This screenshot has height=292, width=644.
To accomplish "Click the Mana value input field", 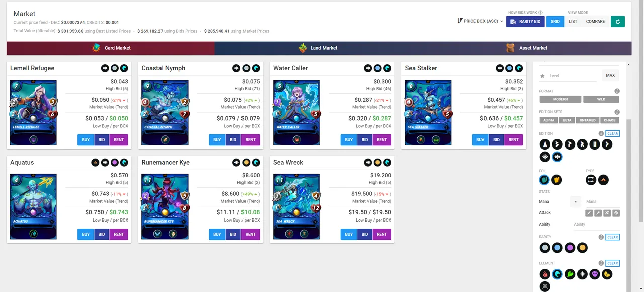I will point(602,202).
